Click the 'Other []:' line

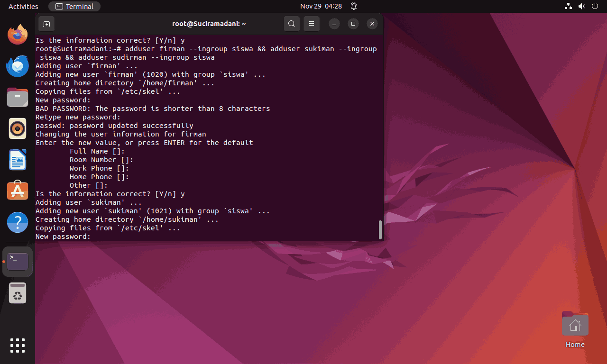pos(89,185)
